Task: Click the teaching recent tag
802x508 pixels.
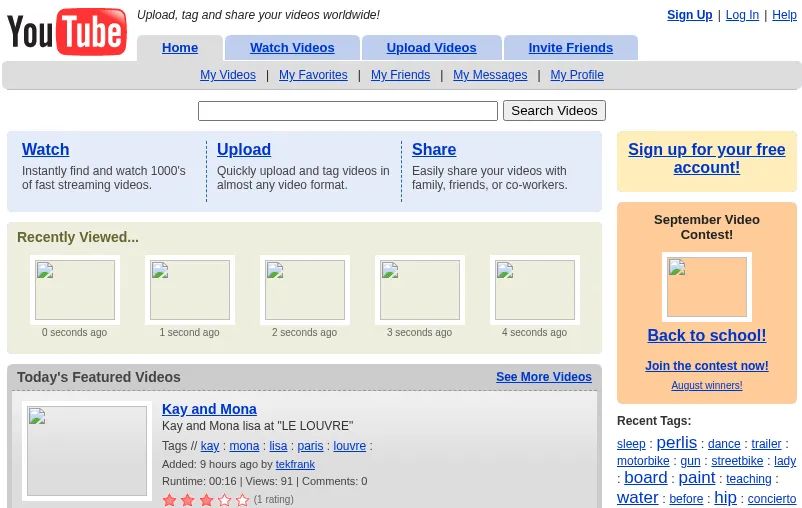Action: 749,479
